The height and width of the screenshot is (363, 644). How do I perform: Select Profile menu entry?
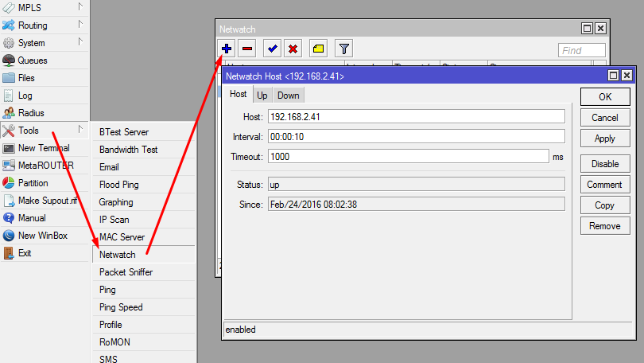(143, 325)
